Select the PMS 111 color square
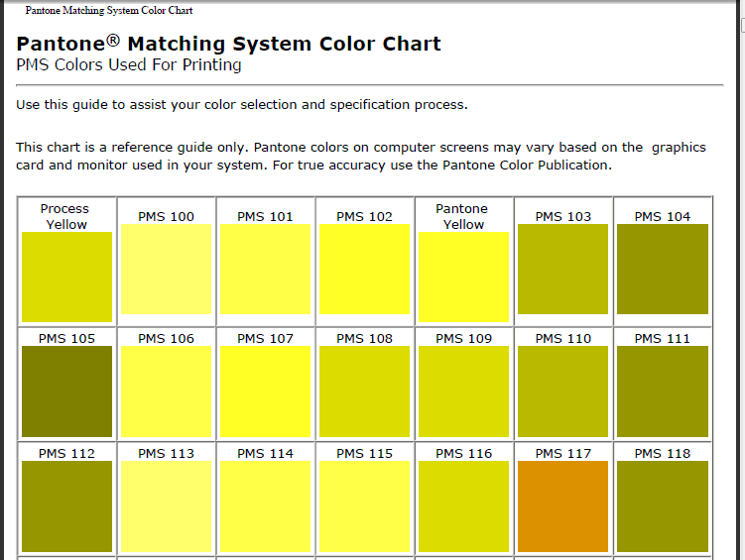Viewport: 745px width, 560px height. coord(662,392)
